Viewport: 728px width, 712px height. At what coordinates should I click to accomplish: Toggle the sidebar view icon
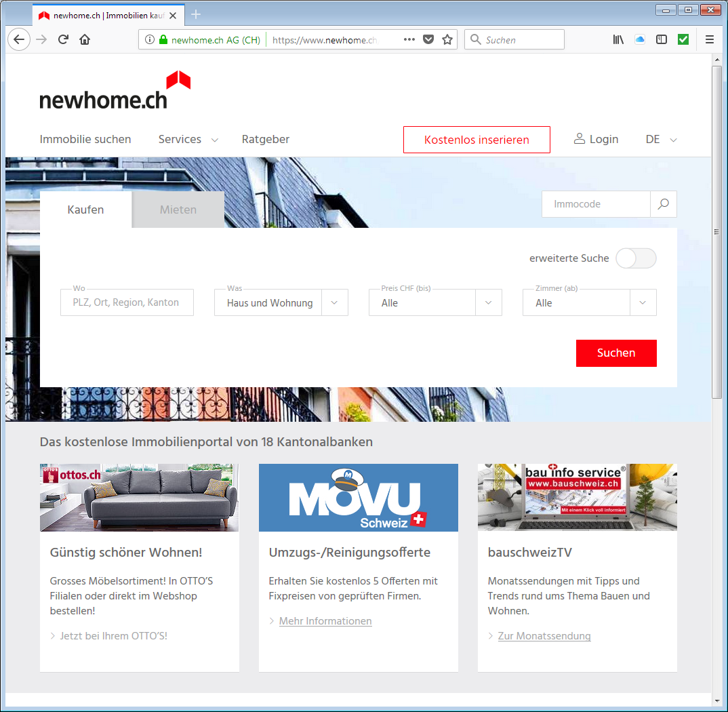[x=662, y=40]
